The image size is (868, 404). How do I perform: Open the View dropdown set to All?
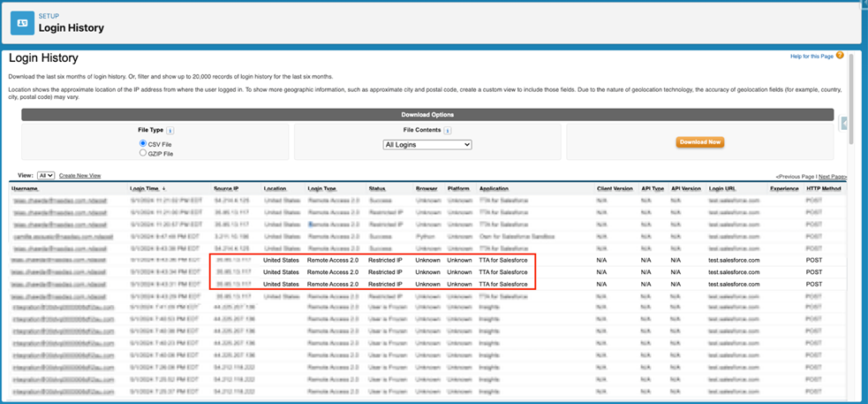46,176
